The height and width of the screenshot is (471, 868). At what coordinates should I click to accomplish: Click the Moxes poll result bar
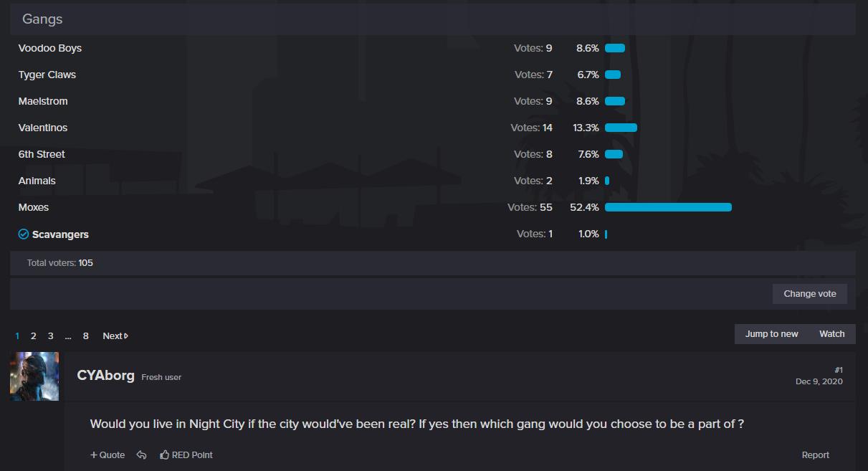coord(668,207)
